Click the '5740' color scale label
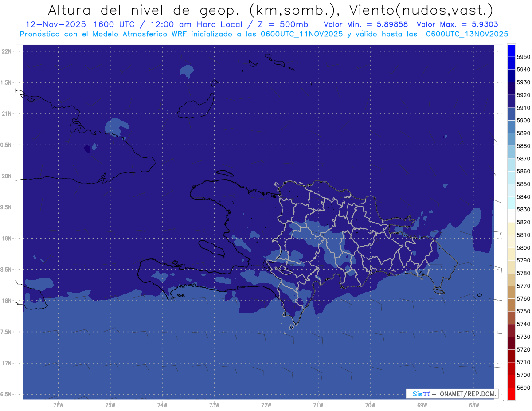The image size is (532, 411). point(524,324)
